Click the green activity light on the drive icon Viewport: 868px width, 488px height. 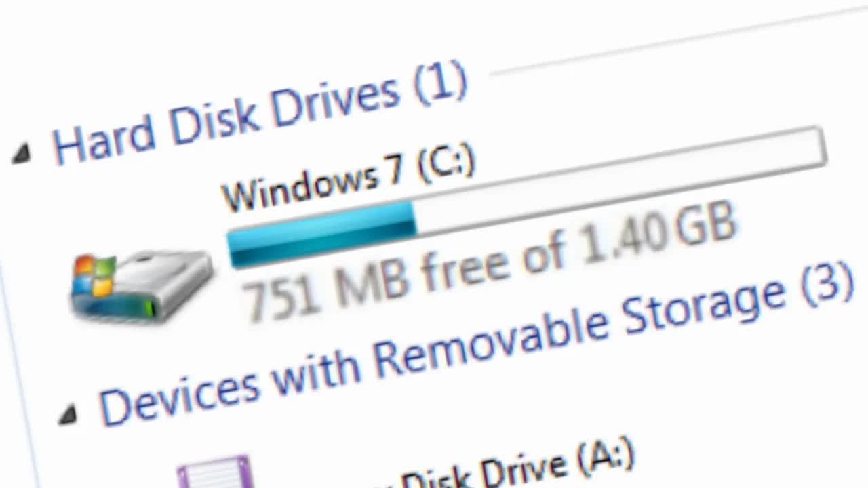149,308
